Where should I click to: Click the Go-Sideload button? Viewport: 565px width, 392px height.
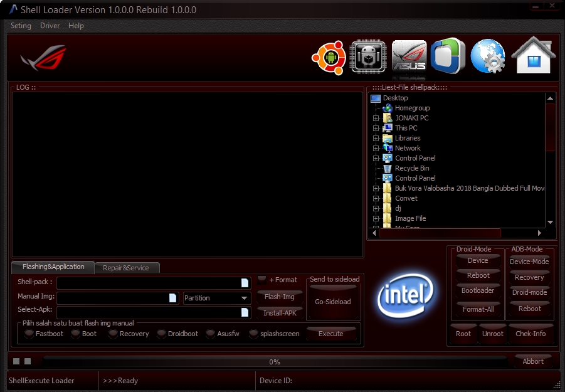point(333,302)
